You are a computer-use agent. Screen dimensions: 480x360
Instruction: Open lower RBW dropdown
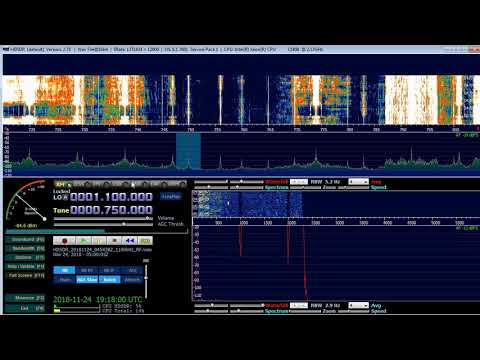pos(299,305)
